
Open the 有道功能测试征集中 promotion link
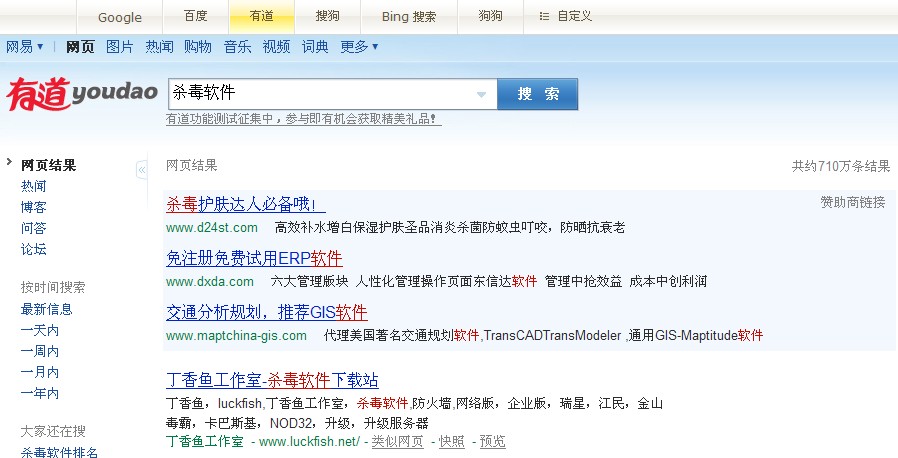tap(304, 119)
